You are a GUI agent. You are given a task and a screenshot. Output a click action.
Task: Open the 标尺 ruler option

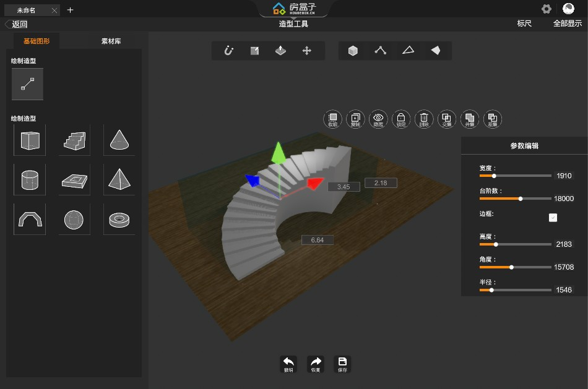coord(524,24)
